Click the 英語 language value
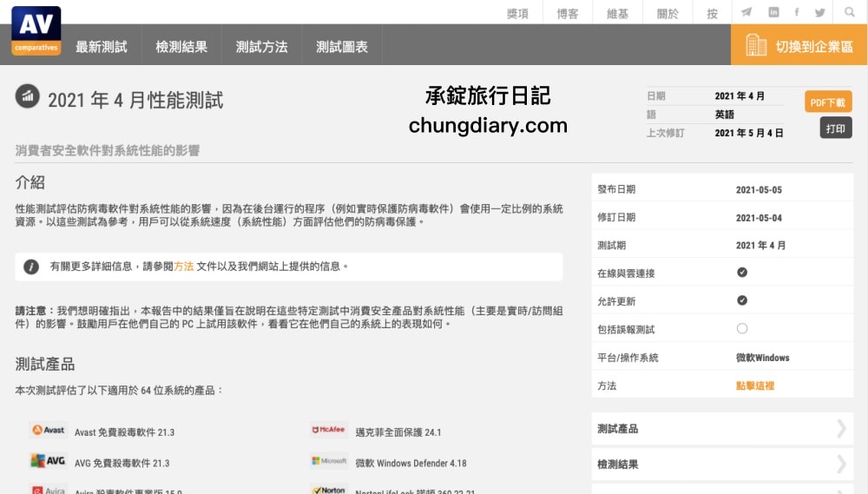 tap(725, 114)
